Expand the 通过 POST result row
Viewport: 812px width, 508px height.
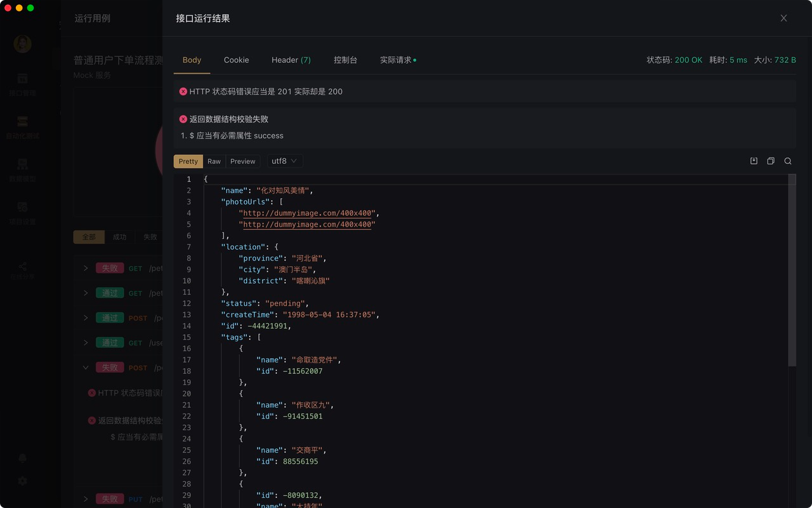[x=86, y=317]
